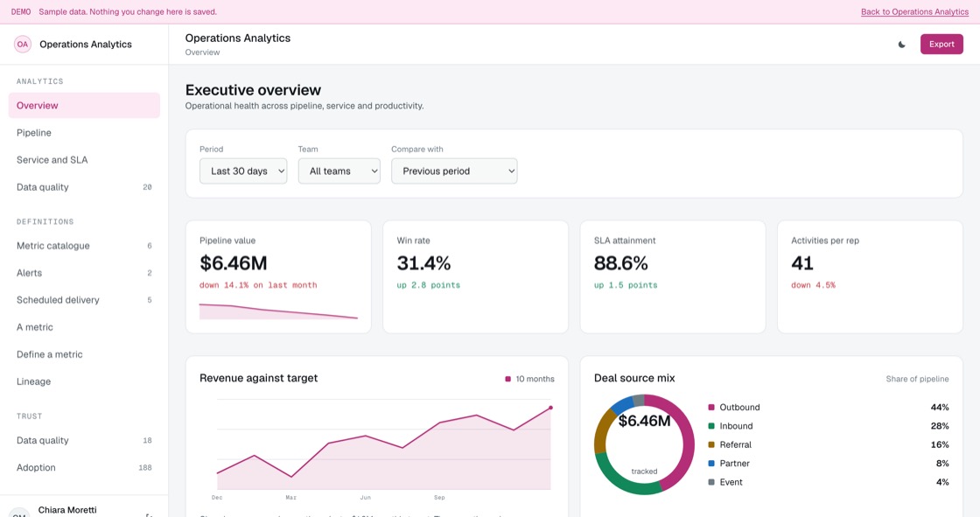Screen dimensions: 980x517
Task: Click the last data point on revenue chart
Action: coord(550,408)
